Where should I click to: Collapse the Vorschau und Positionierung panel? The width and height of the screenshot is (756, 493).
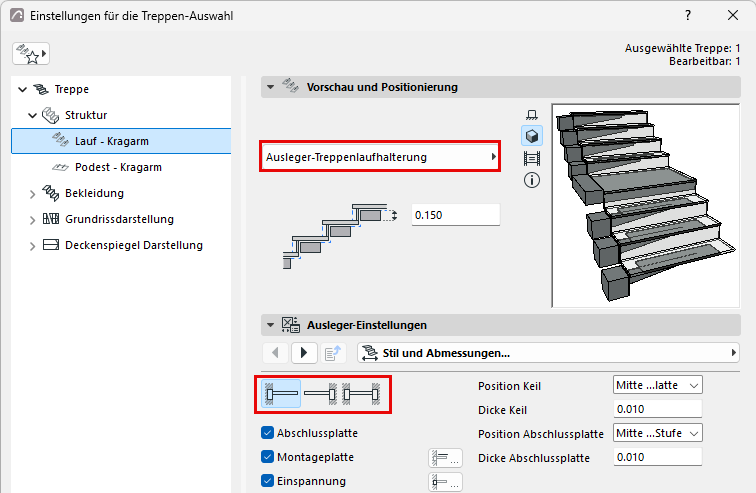270,87
